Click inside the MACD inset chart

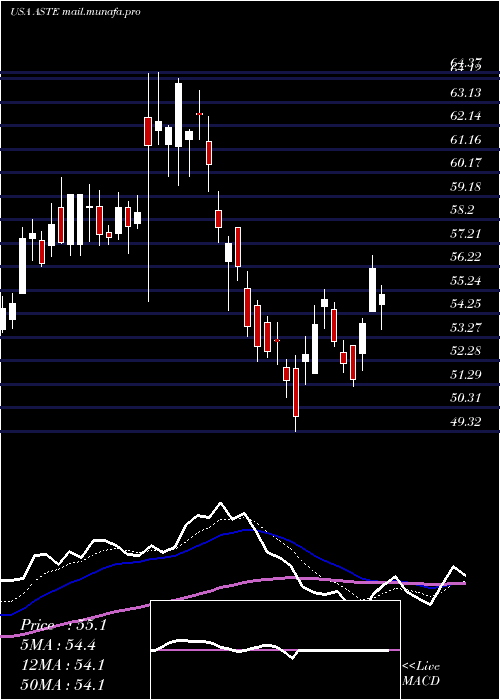pos(275,650)
